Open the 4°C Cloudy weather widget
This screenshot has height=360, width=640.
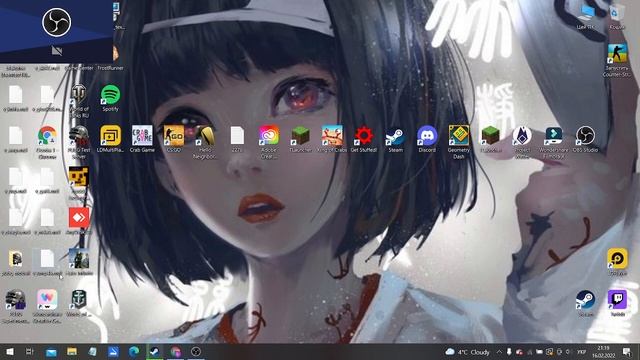click(x=468, y=352)
